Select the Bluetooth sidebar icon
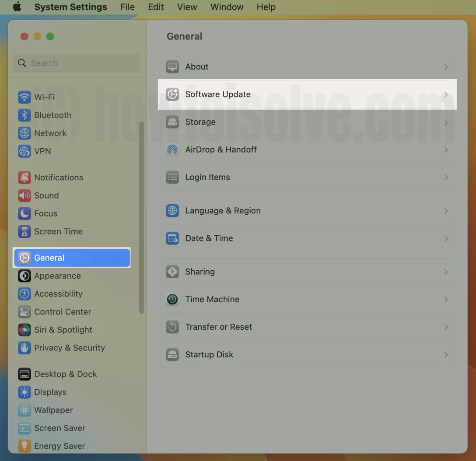The width and height of the screenshot is (476, 461). [x=24, y=115]
